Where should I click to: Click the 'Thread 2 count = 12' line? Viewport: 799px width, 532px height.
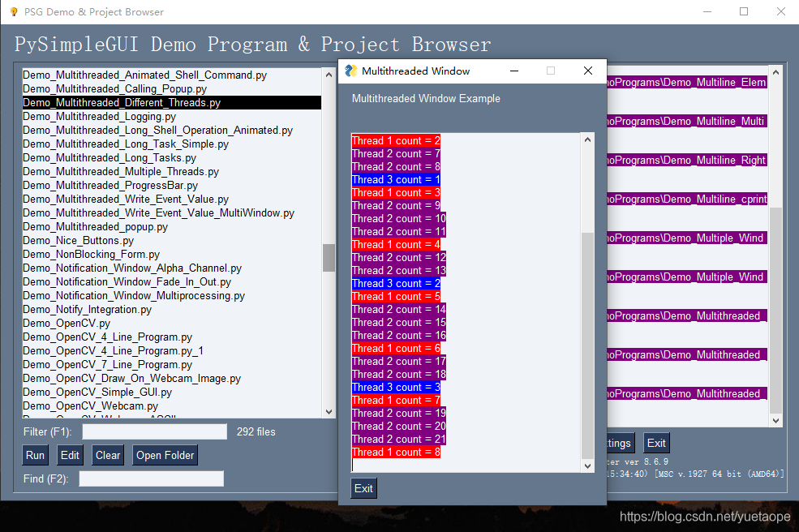399,257
